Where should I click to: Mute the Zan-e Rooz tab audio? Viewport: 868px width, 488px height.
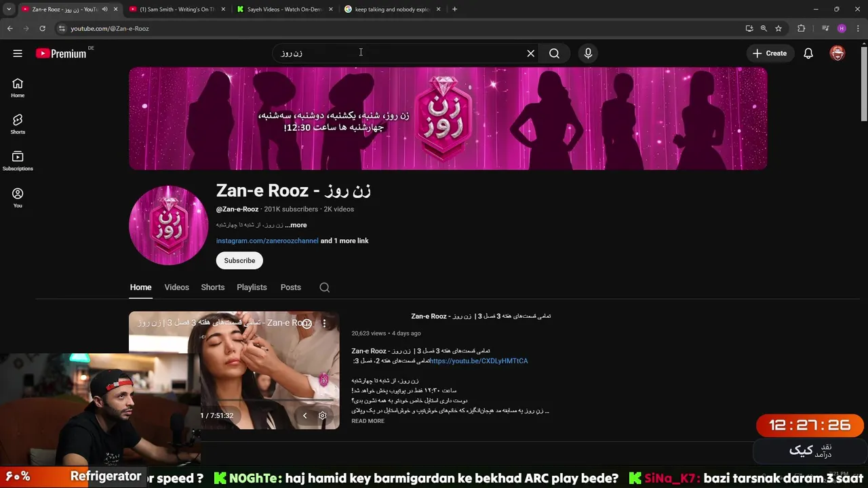pos(104,9)
